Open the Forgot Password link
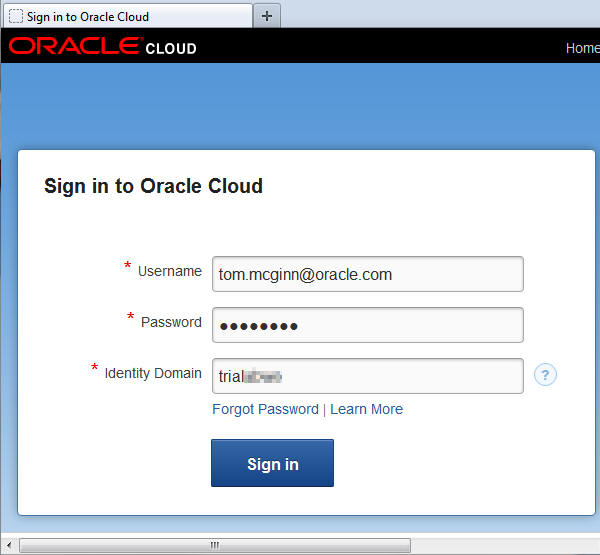Image resolution: width=600 pixels, height=555 pixels. pos(265,409)
